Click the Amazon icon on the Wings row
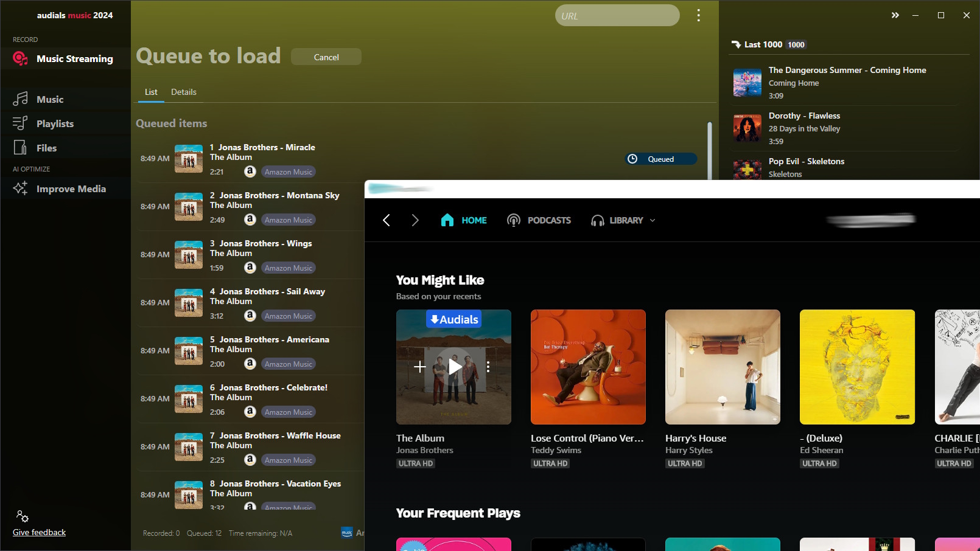980x551 pixels. 250,268
